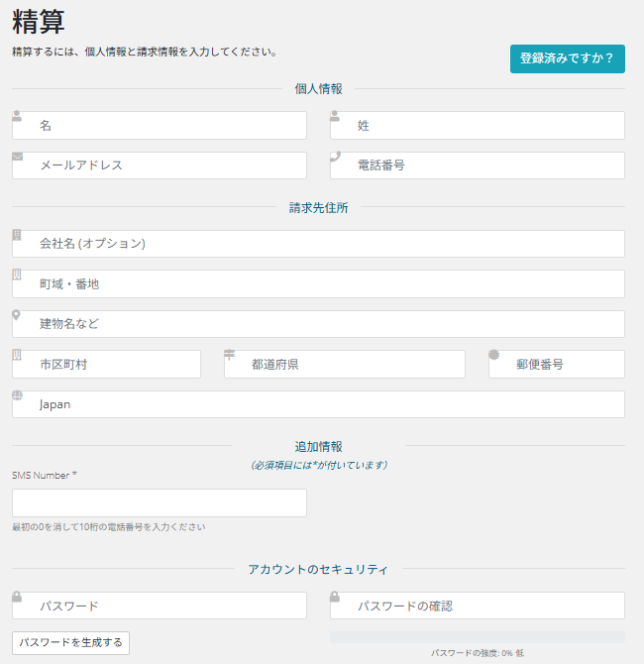Click the パスワードを生成する button

tap(70, 642)
